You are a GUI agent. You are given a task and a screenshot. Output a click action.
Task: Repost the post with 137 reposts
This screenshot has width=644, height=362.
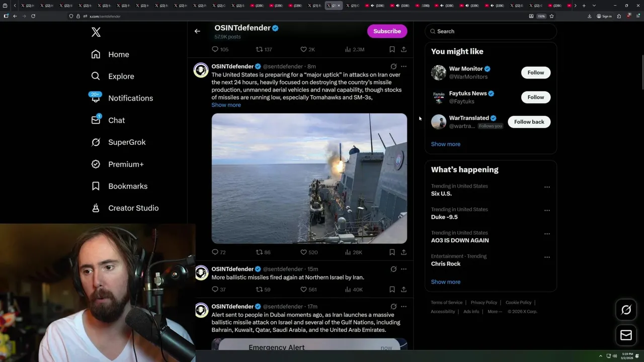click(264, 49)
